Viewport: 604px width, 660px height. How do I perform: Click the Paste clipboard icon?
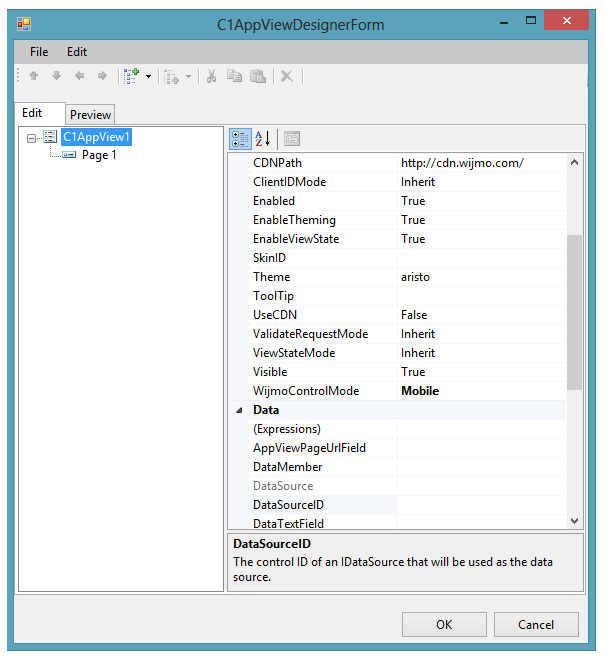[x=258, y=76]
